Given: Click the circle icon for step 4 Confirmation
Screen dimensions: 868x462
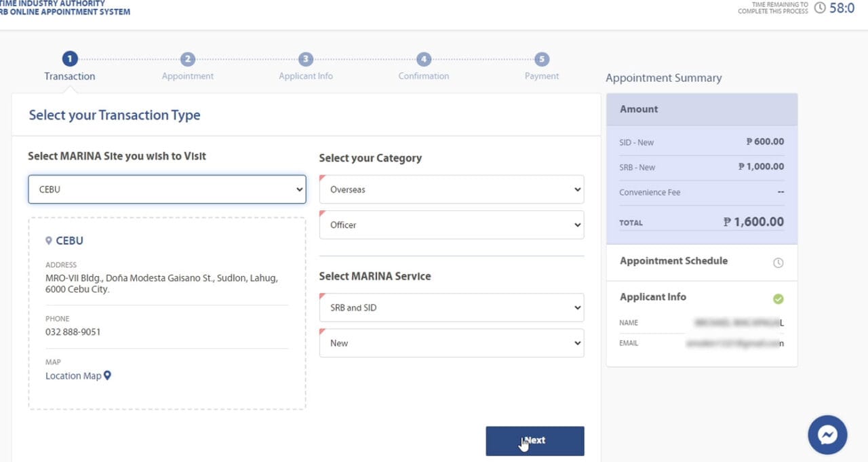Looking at the screenshot, I should coord(423,59).
